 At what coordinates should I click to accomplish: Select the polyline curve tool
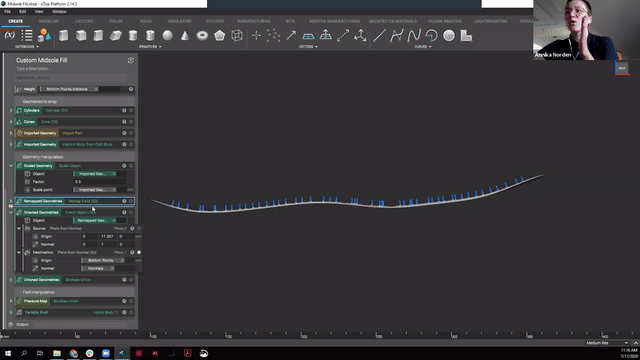(x=396, y=36)
